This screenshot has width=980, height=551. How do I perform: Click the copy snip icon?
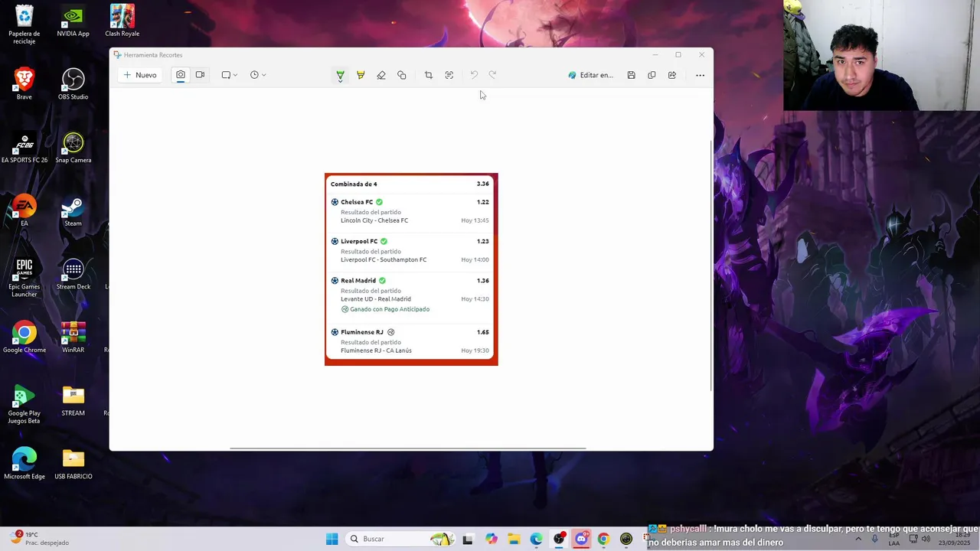click(652, 75)
